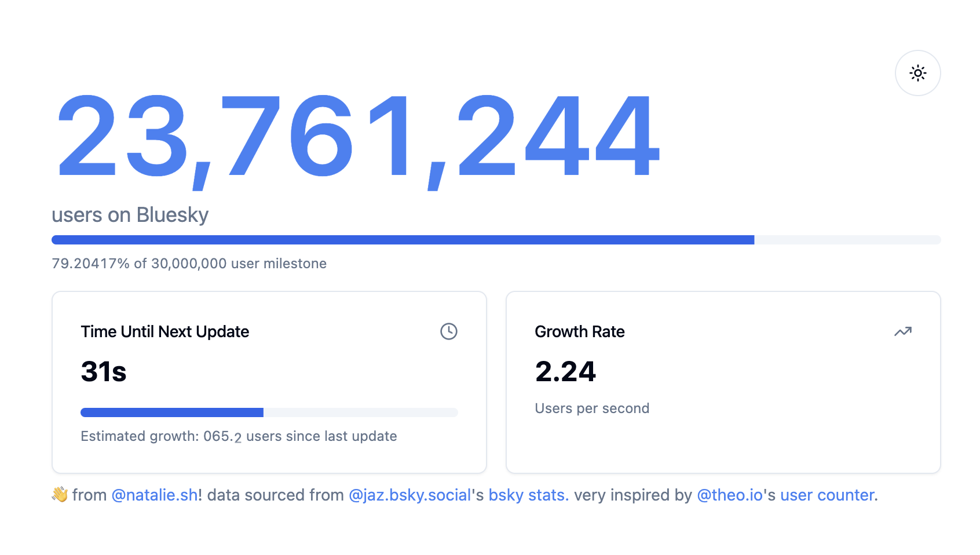Follow the bsky stats link

[x=528, y=495]
